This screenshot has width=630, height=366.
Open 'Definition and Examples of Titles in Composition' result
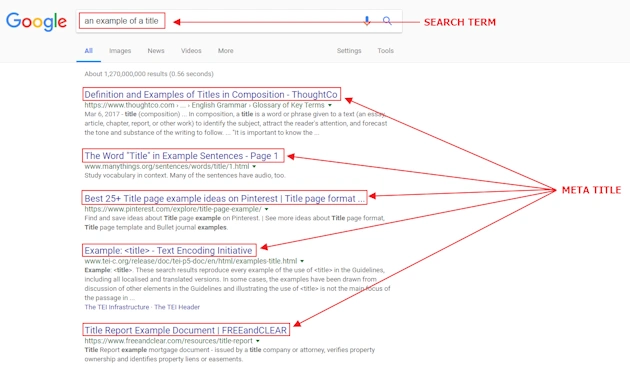pos(211,94)
